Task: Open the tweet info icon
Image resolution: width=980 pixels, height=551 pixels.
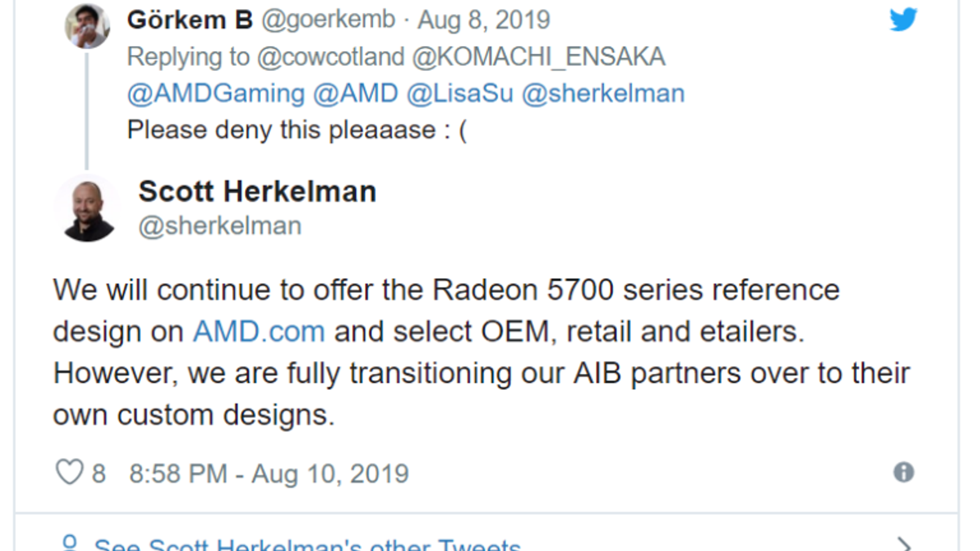Action: pos(903,472)
